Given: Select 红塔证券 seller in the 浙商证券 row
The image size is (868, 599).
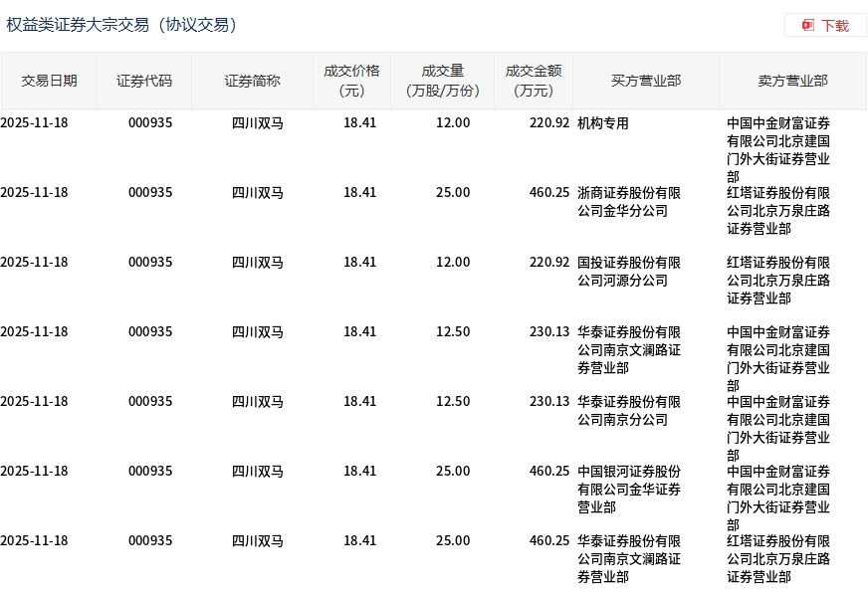Looking at the screenshot, I should pyautogui.click(x=778, y=210).
